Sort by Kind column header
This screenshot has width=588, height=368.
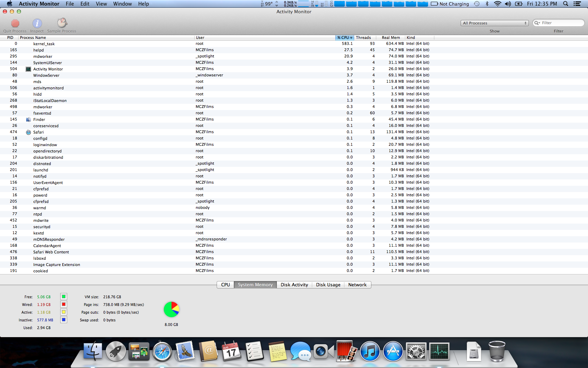coord(419,38)
